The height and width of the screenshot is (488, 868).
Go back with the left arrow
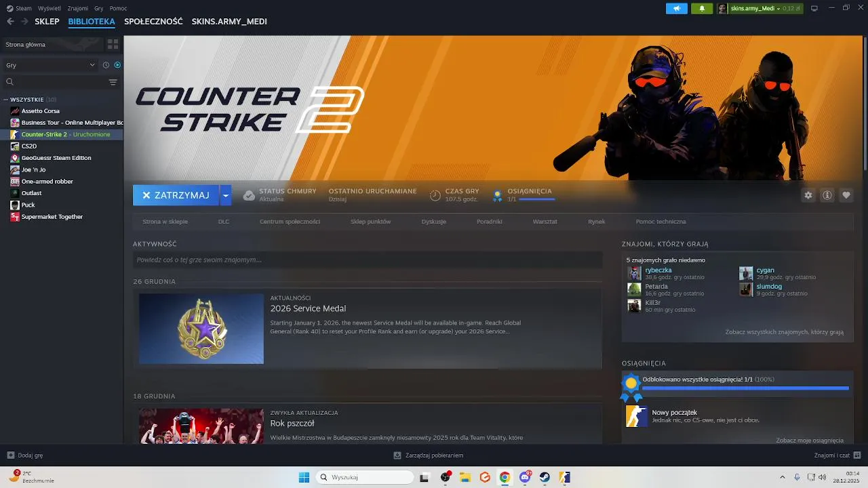(x=10, y=22)
